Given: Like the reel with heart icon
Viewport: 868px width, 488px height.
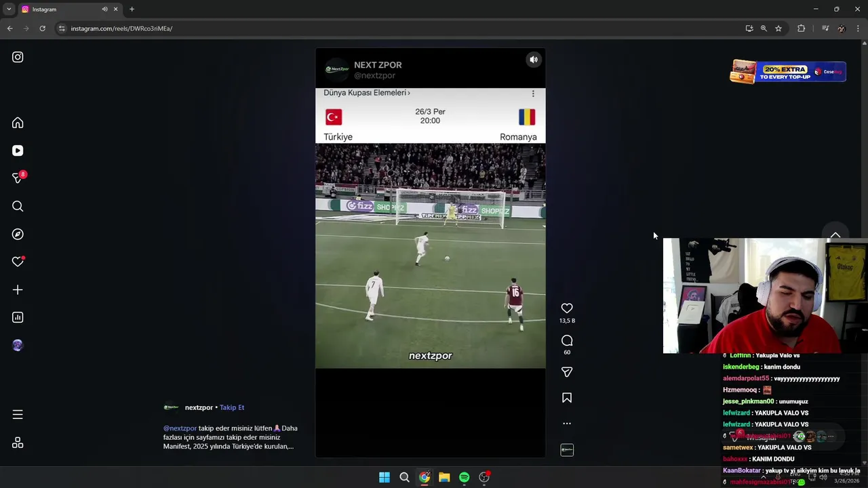Looking at the screenshot, I should (567, 308).
